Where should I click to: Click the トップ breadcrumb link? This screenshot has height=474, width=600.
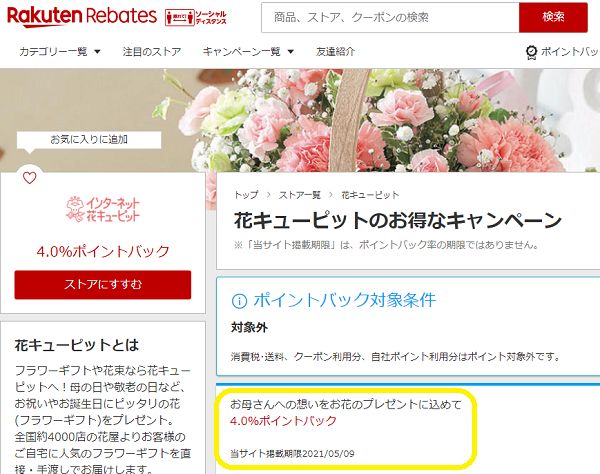[246, 195]
